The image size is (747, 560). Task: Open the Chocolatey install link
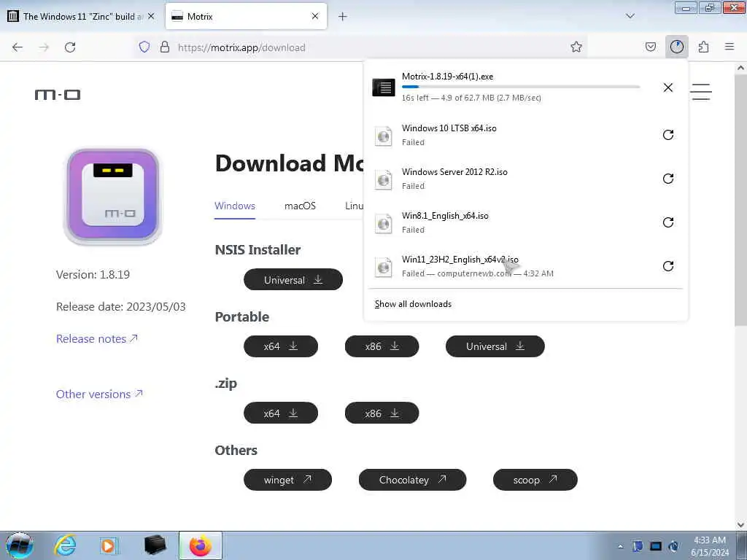click(x=413, y=480)
